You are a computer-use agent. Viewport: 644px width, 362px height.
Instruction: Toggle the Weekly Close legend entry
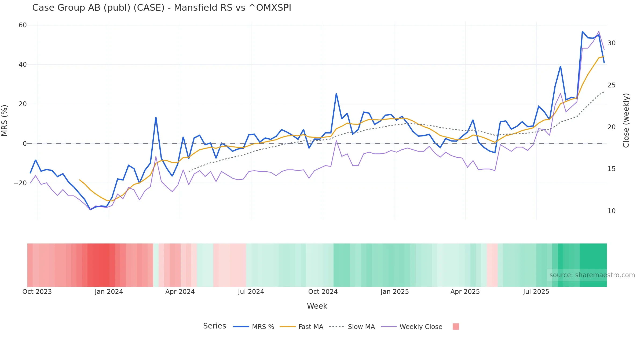pos(412,327)
